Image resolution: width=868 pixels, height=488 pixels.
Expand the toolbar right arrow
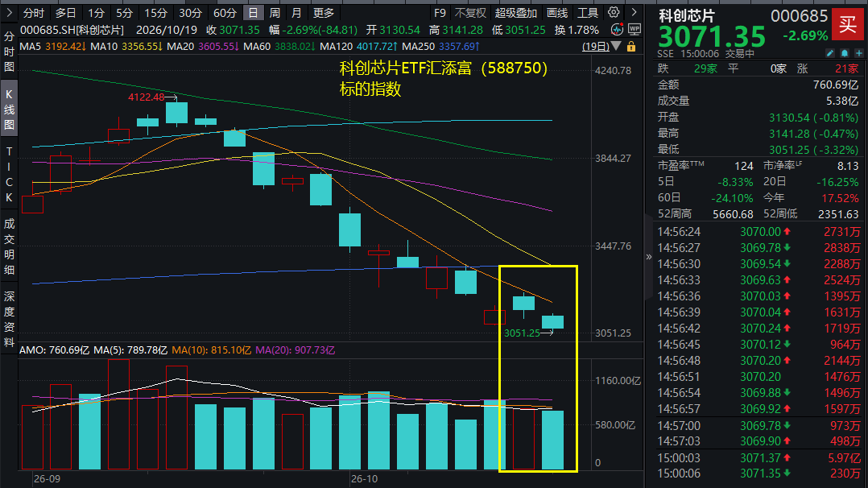[x=634, y=12]
